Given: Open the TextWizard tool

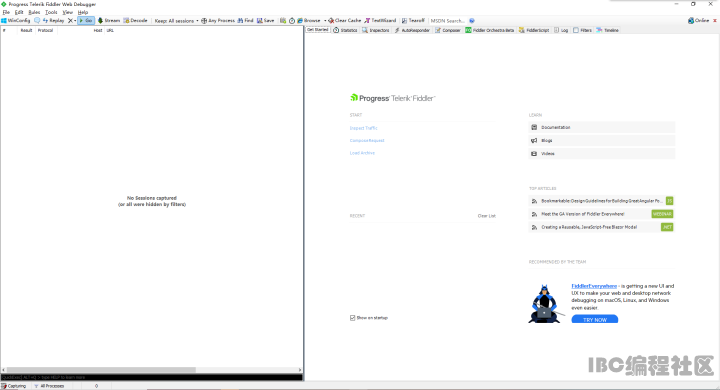Looking at the screenshot, I should 380,21.
